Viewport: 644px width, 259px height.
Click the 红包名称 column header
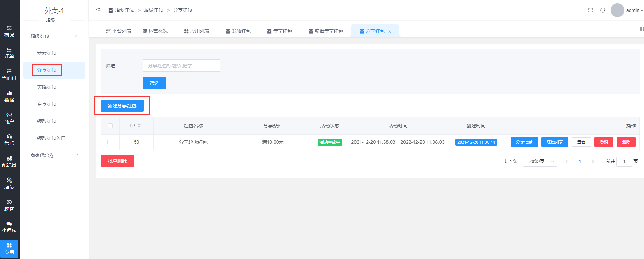[193, 126]
